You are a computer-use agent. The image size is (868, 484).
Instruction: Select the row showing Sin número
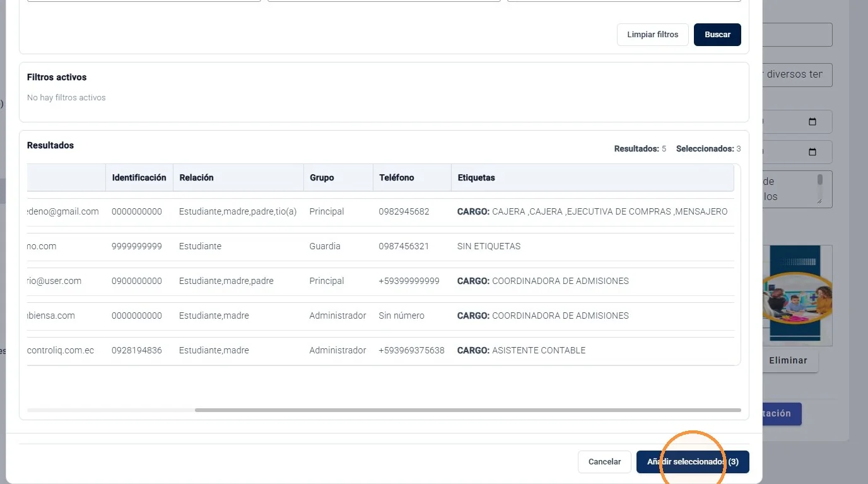click(x=380, y=316)
